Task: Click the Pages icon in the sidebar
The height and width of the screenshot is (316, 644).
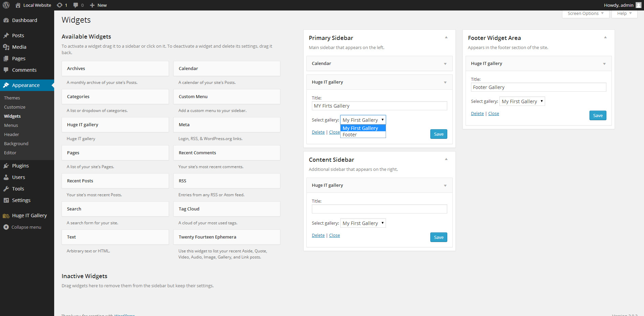Action: coord(6,59)
